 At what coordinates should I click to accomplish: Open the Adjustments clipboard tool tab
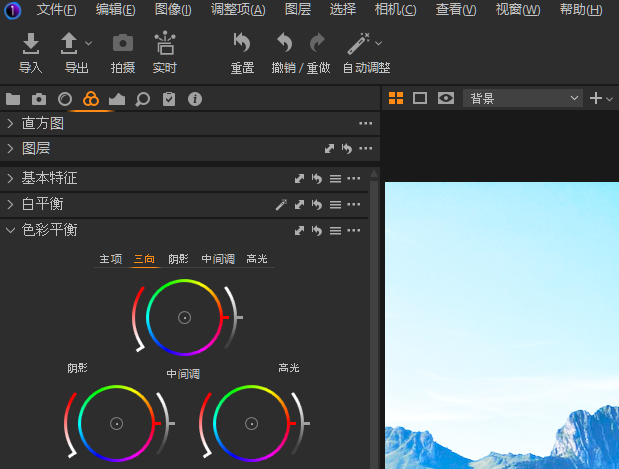click(x=169, y=99)
